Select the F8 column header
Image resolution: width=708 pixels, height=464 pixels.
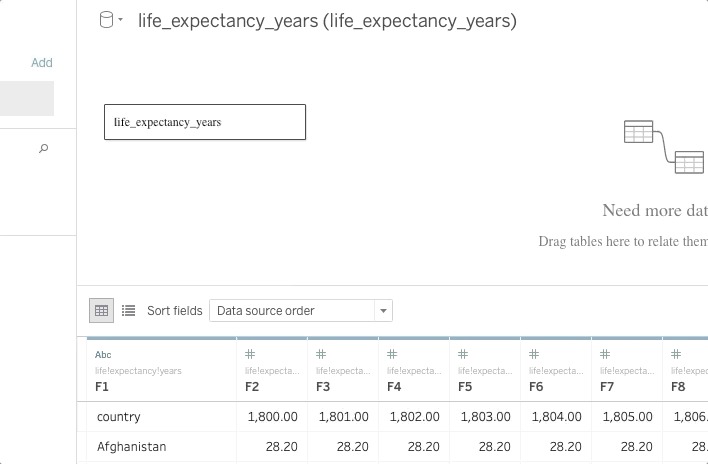coord(678,386)
